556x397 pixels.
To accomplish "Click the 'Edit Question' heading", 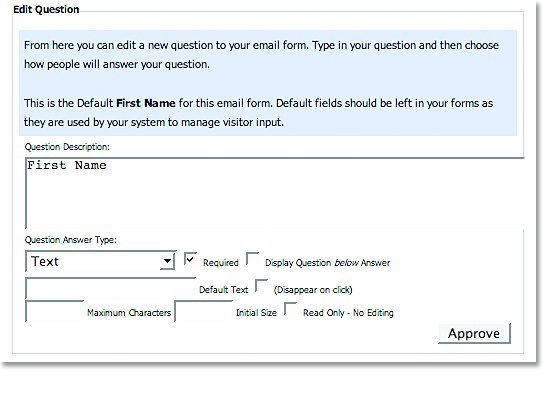I will pyautogui.click(x=46, y=10).
